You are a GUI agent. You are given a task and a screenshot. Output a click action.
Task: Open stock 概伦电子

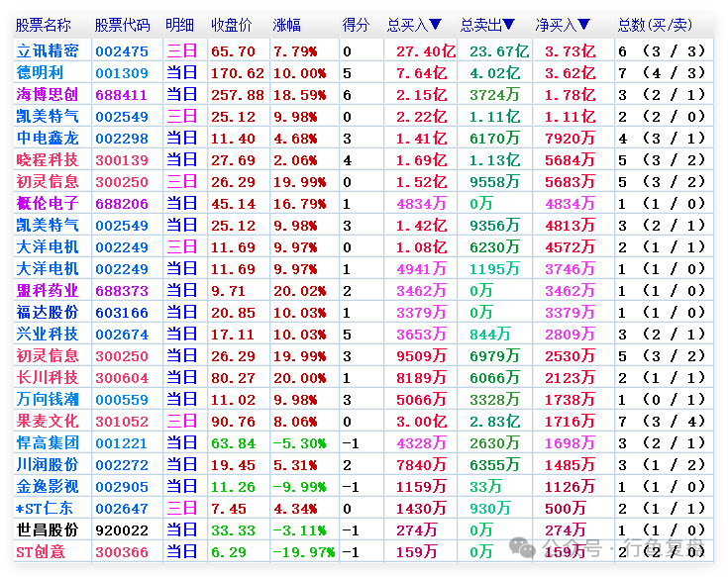tap(48, 204)
